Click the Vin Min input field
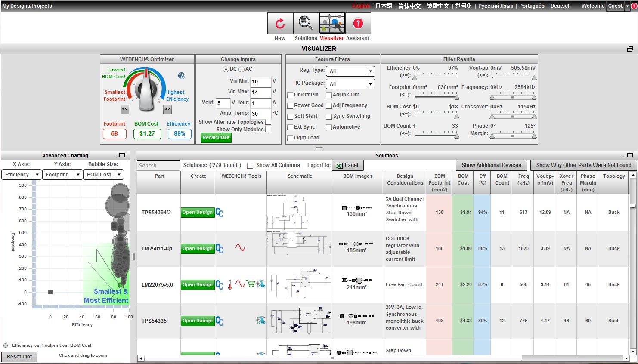 [x=261, y=81]
